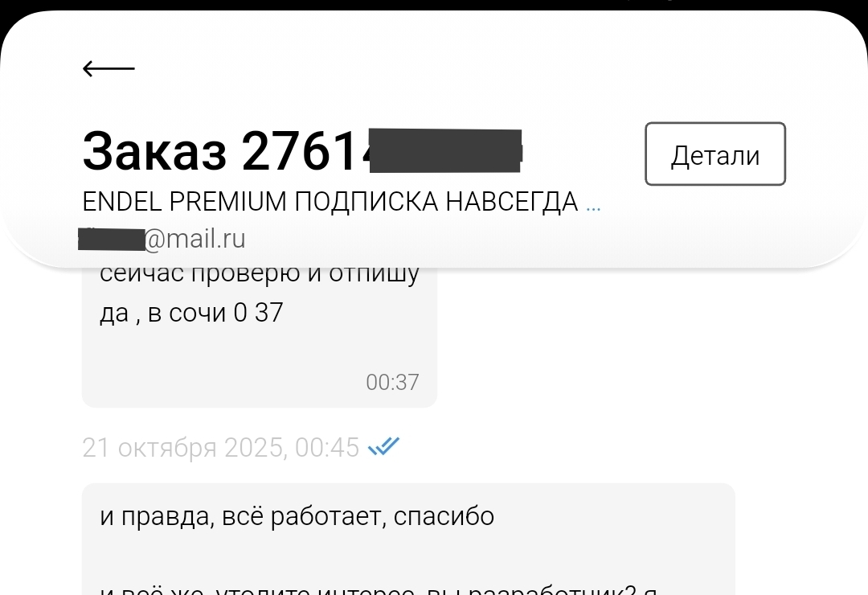Tap the blue read-receipt double checkmark
The height and width of the screenshot is (595, 868).
pos(383,446)
